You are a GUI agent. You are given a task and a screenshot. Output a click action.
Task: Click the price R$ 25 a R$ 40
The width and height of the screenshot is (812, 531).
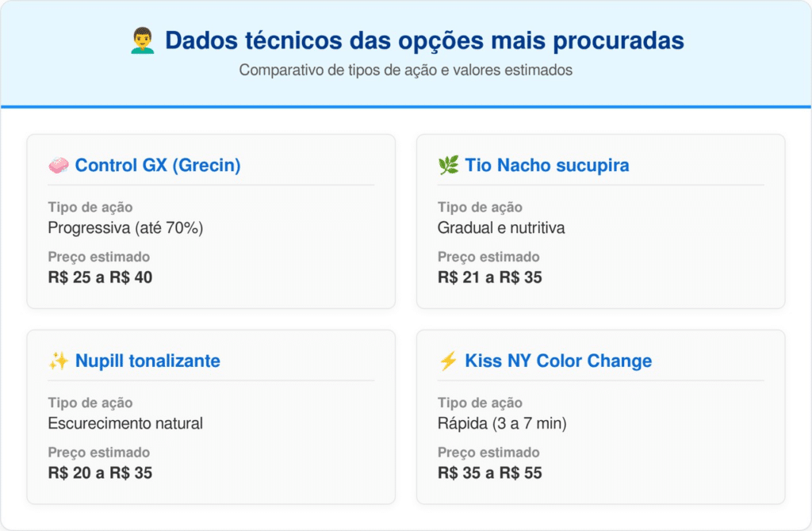tap(100, 277)
